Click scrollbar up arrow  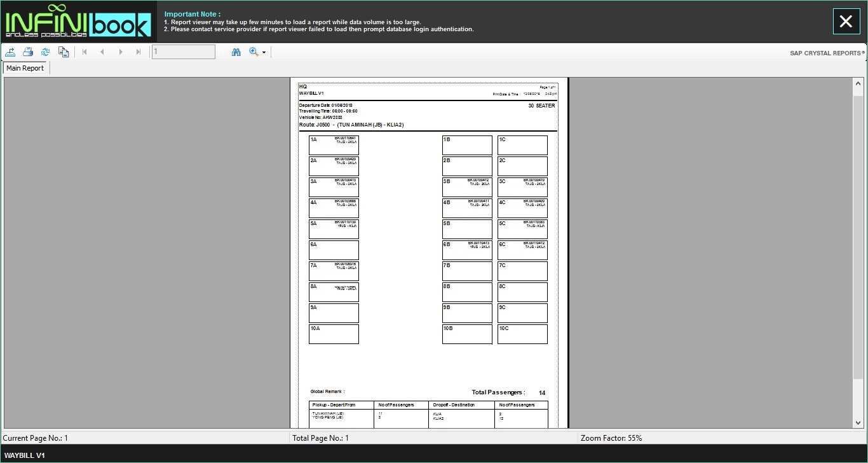(x=858, y=83)
